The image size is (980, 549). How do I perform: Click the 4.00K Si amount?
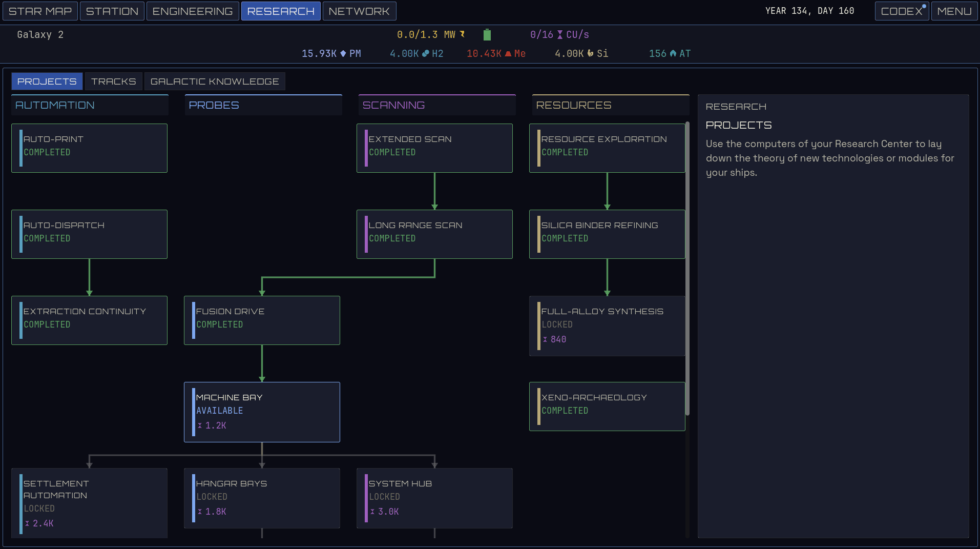click(569, 53)
